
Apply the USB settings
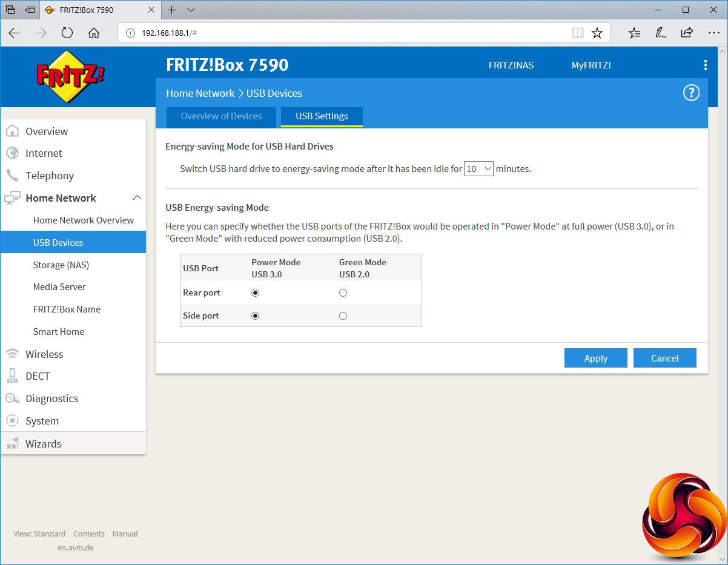click(x=596, y=358)
